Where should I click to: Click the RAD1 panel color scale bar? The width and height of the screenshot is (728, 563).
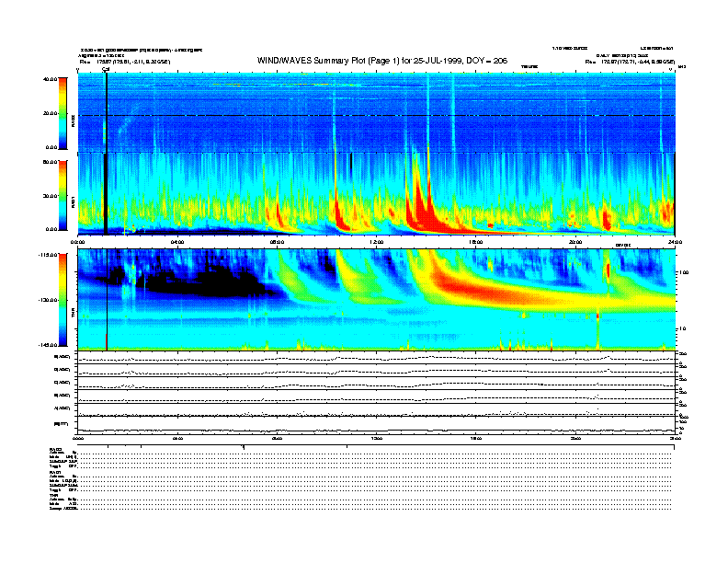coord(63,195)
